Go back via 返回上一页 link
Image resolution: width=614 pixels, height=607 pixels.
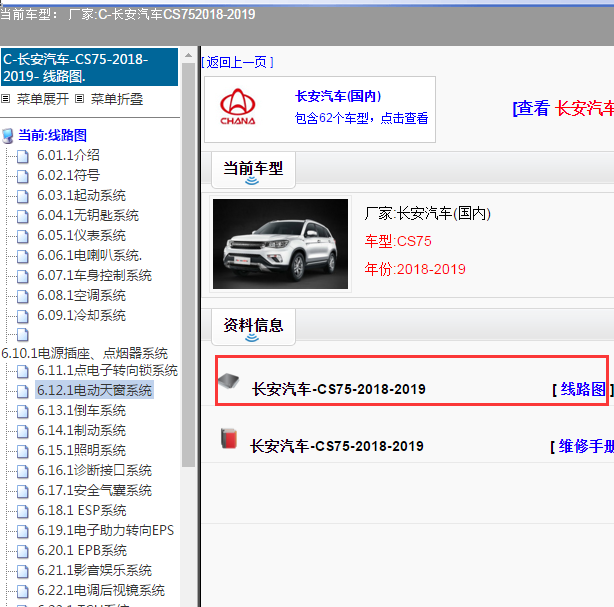(x=237, y=62)
